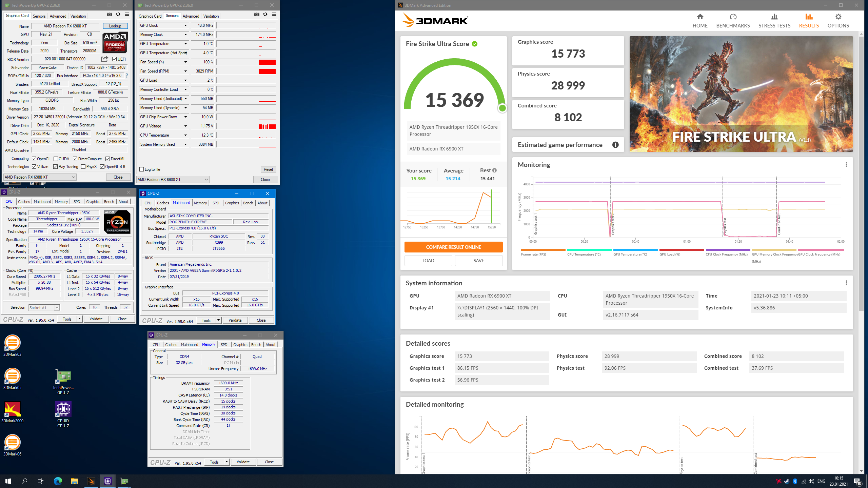This screenshot has width=868, height=488.
Task: Click Validate in CPU-Z Mainboard window
Action: (x=235, y=320)
